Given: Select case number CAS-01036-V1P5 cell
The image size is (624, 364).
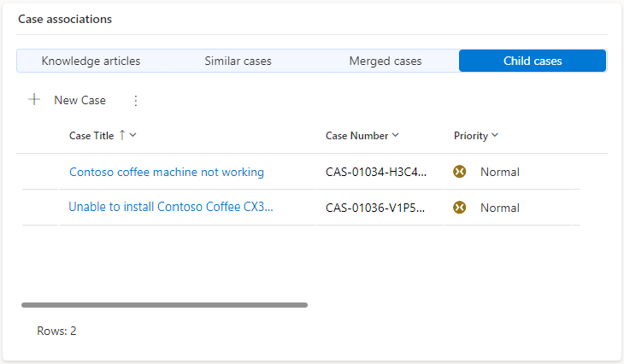Looking at the screenshot, I should pyautogui.click(x=375, y=208).
